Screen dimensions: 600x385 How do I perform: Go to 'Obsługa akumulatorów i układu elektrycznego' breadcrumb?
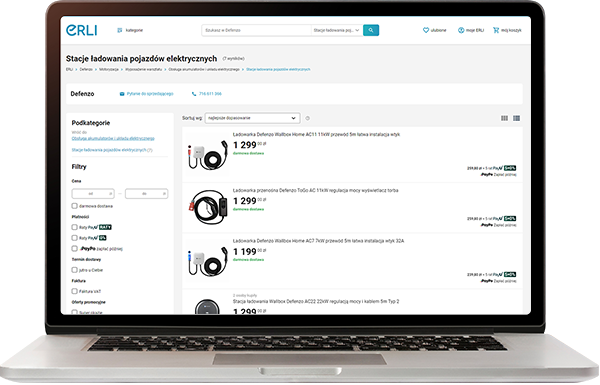coord(204,70)
